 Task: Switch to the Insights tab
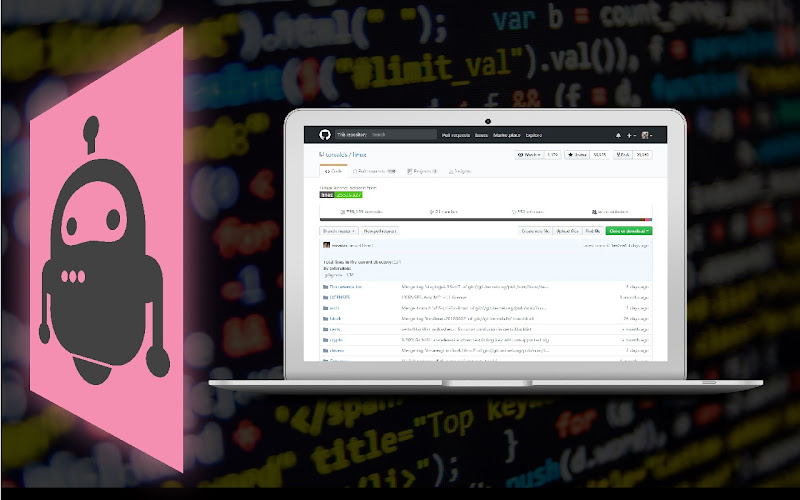[x=460, y=171]
